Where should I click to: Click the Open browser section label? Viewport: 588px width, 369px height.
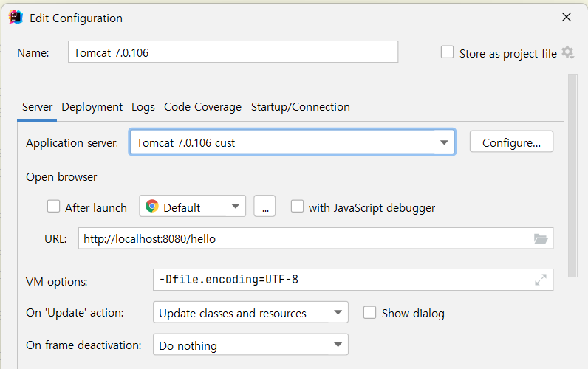click(x=61, y=177)
